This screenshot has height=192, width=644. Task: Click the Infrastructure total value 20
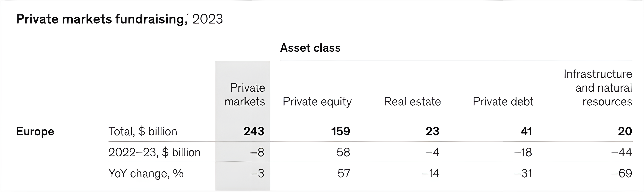point(625,131)
